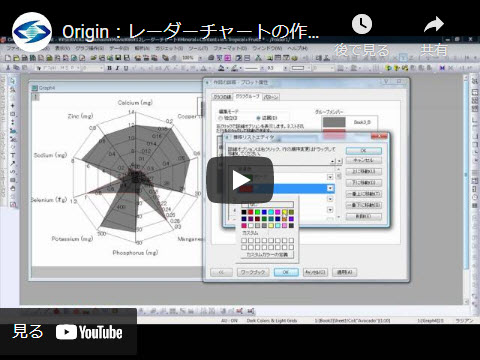Expand dropdown arrow on highlighted blue list row

[x=330, y=188]
